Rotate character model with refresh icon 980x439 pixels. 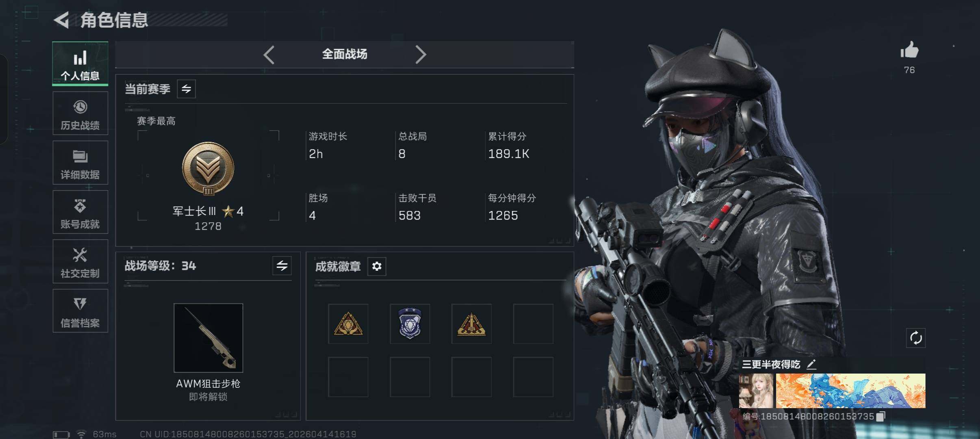[916, 338]
